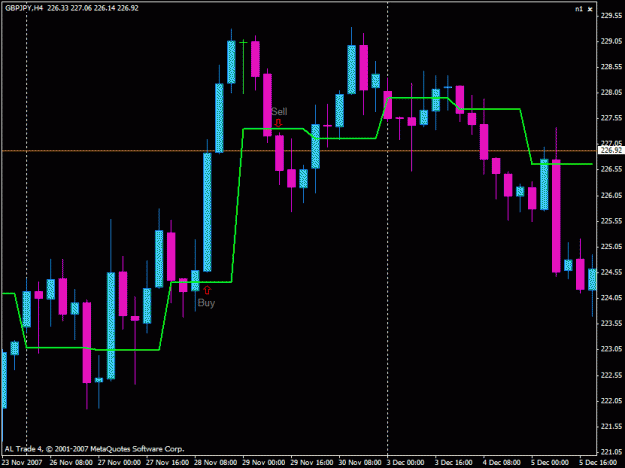The width and height of the screenshot is (625, 468).
Task: Click the red Buy up-arrow marker
Action: (207, 290)
